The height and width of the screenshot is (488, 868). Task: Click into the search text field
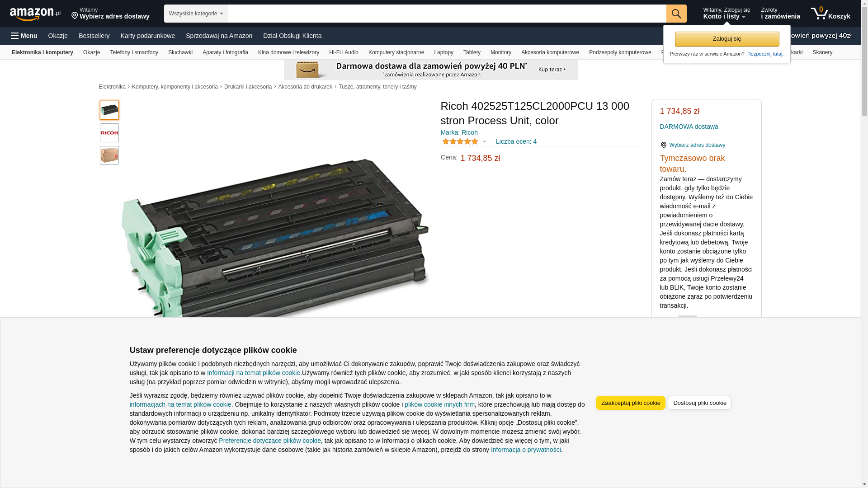click(447, 14)
